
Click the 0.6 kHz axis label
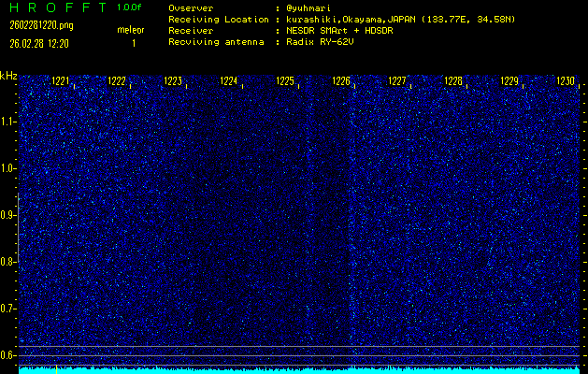tap(7, 355)
